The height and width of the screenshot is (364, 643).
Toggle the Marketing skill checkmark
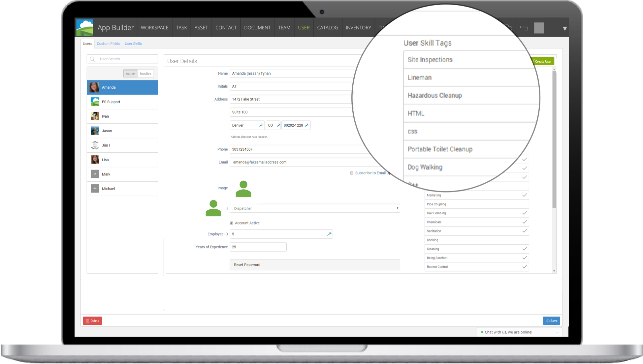[524, 195]
